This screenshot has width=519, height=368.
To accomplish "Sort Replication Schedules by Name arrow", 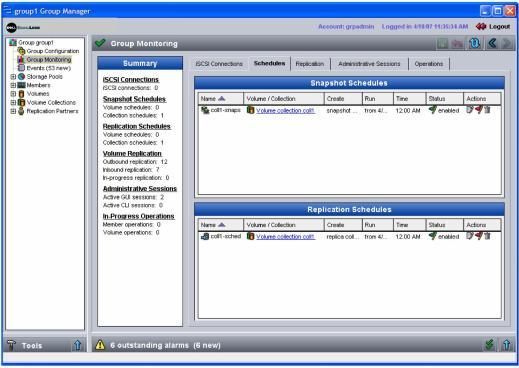I will pyautogui.click(x=221, y=225).
